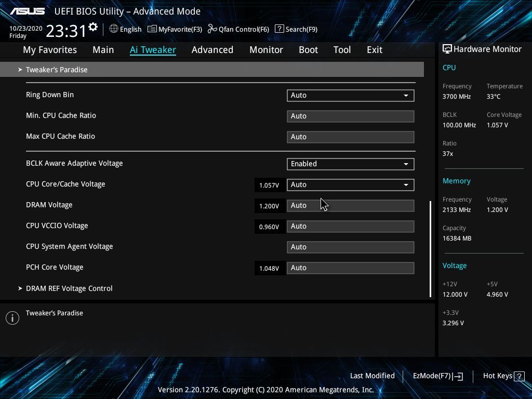Image resolution: width=532 pixels, height=399 pixels.
Task: Click the 4.960 V reading
Action: point(497,295)
